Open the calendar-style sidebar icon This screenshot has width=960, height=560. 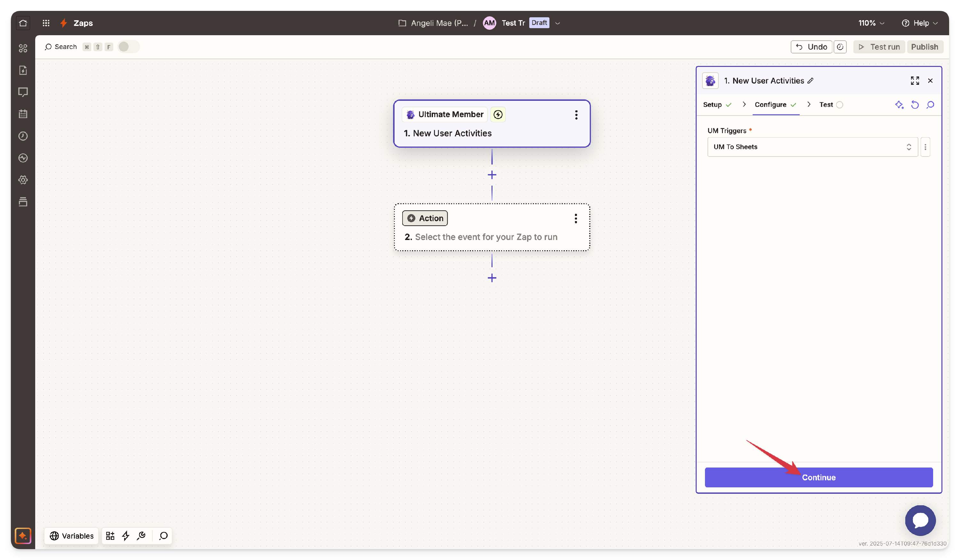tap(23, 114)
